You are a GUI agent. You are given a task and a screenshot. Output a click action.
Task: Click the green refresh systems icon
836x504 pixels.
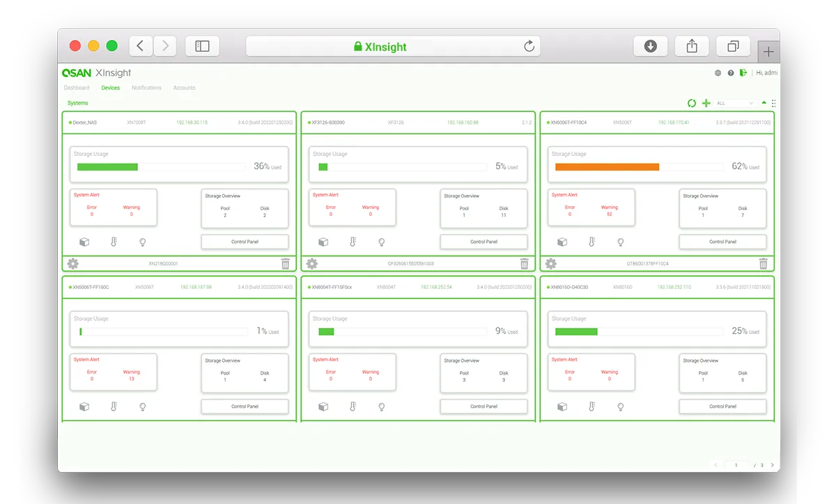tap(691, 103)
